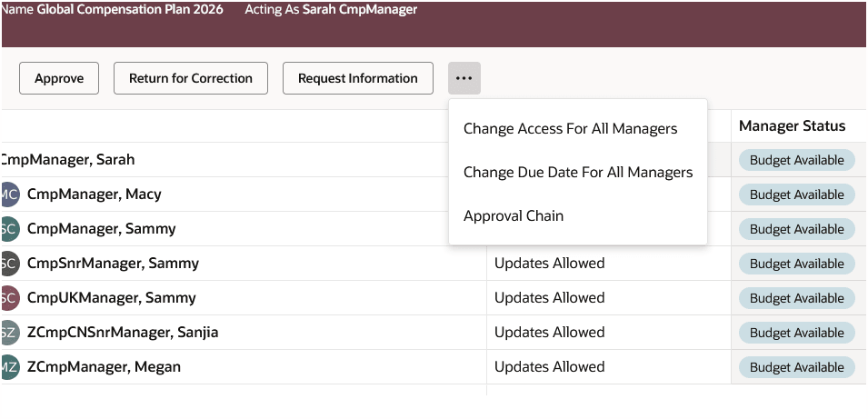Screen dimensions: 868x419
Task: Close the three-dot more actions menu
Action: tap(464, 78)
